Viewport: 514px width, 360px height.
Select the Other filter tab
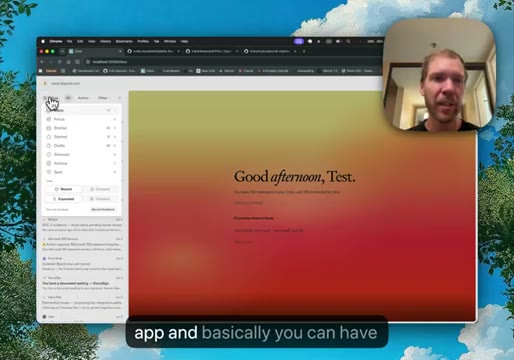click(x=103, y=98)
